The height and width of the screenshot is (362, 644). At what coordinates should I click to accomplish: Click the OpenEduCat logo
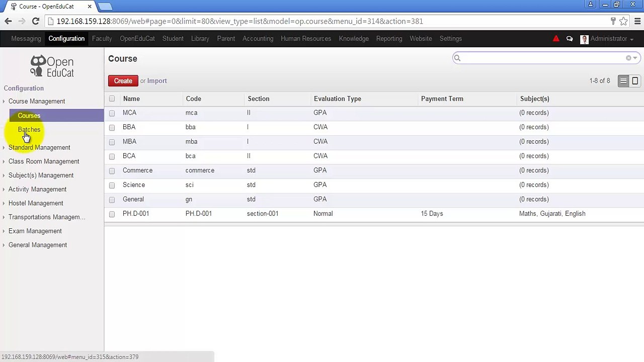[52, 66]
